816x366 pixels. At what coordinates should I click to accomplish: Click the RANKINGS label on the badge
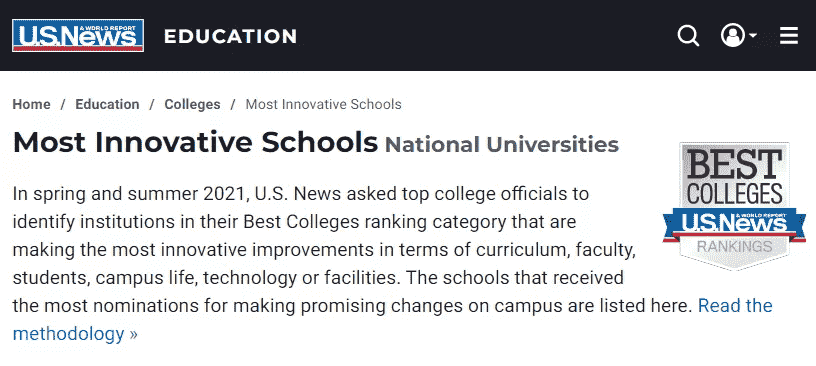(x=734, y=247)
